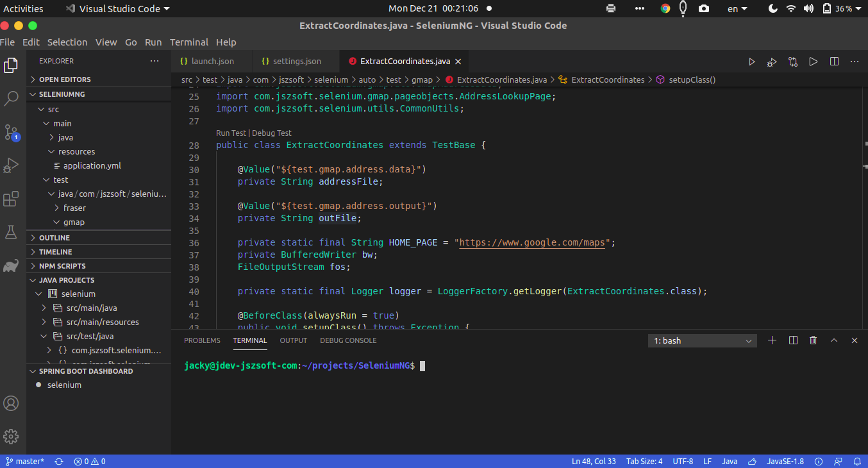
Task: Open the Run and Debug view
Action: coord(11,165)
